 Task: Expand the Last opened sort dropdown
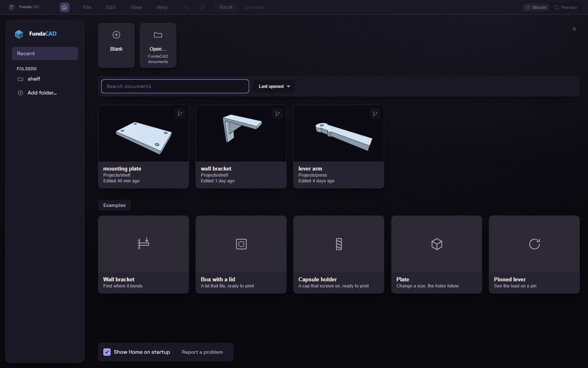pyautogui.click(x=274, y=86)
